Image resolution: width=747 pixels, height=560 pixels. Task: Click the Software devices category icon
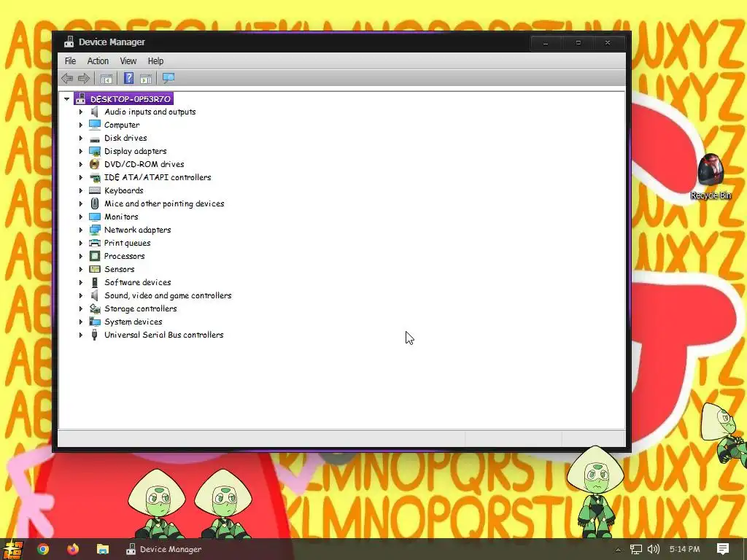(95, 282)
